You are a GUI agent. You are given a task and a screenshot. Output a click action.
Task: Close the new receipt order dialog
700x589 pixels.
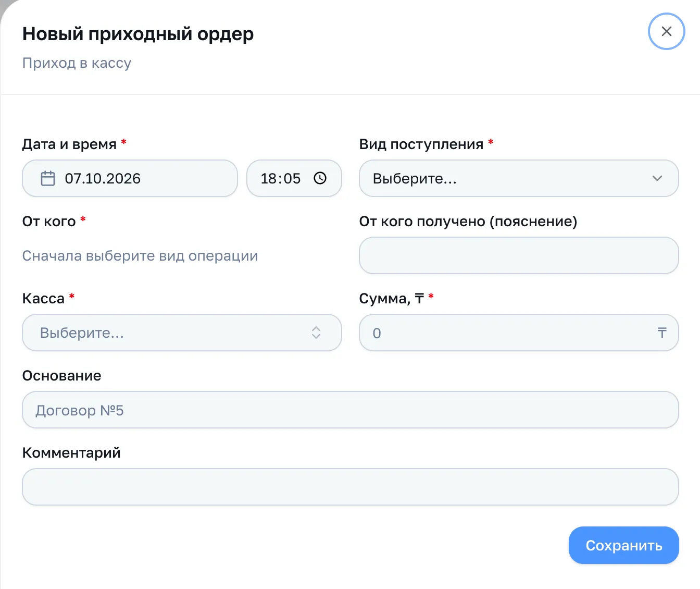(666, 31)
